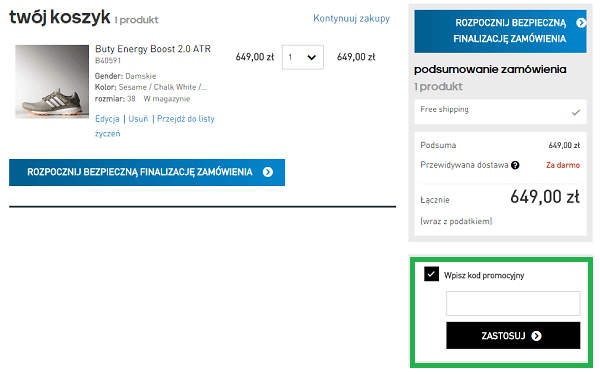Select the product code B40591

point(108,61)
